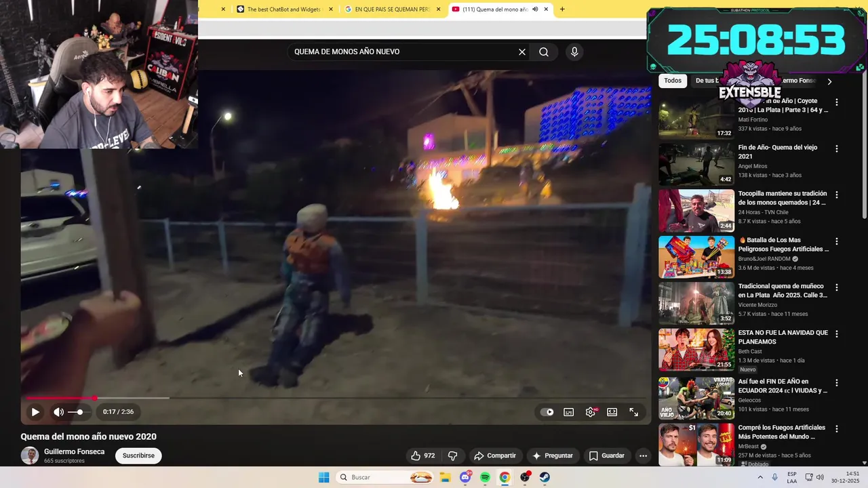Open Discord from the taskbar
868x488 pixels.
(465, 477)
